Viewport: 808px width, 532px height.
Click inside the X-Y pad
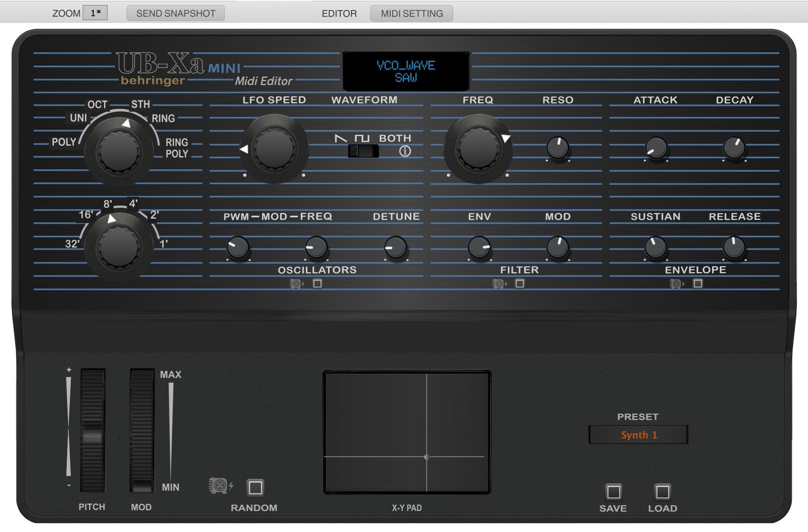[x=406, y=432]
